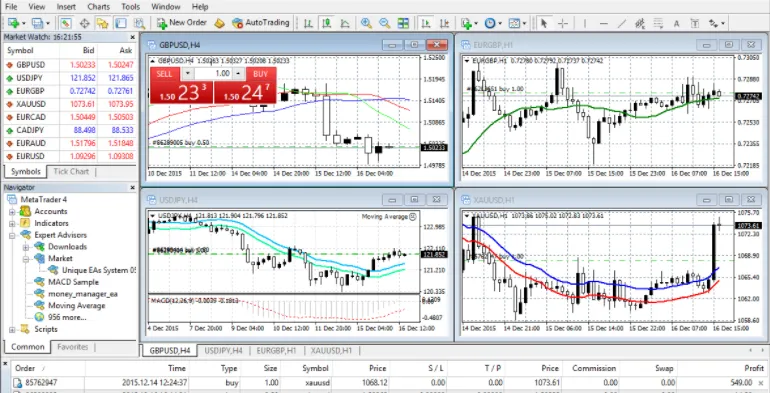Expand the Scripts tree node

click(12, 330)
